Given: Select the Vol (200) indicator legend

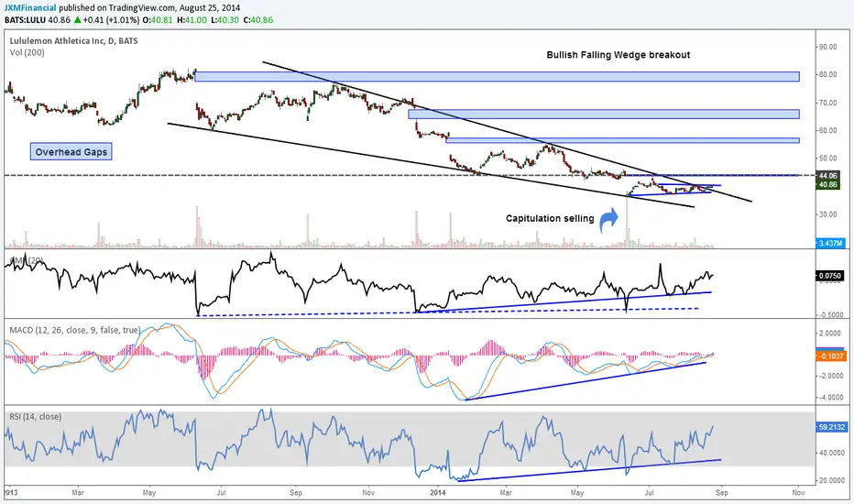Looking at the screenshot, I should click(29, 54).
